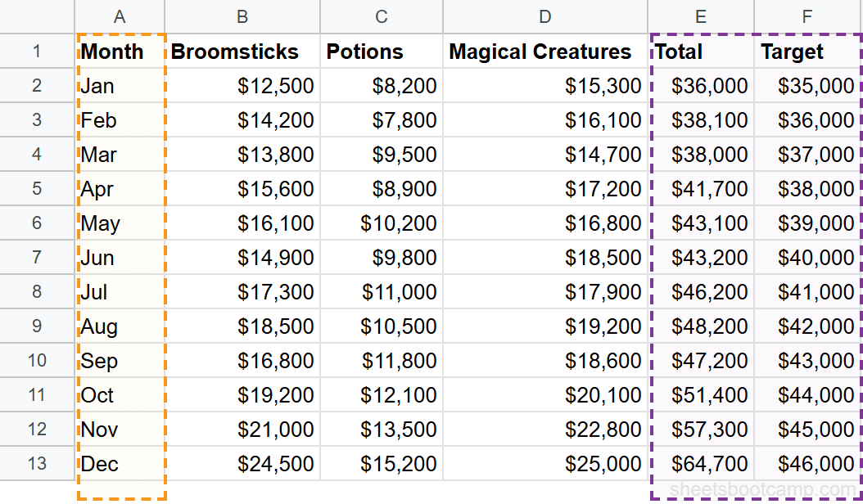This screenshot has height=504, width=863.
Task: Select row number 7
Action: point(37,257)
